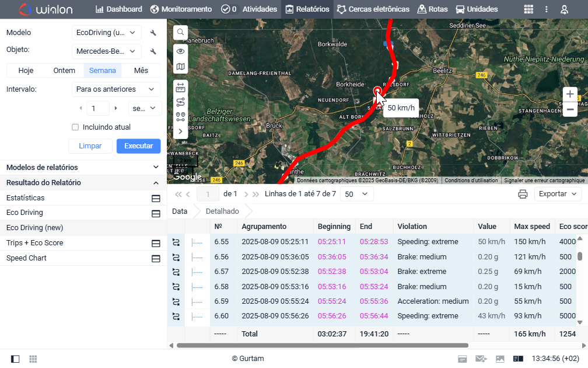This screenshot has height=368, width=588.
Task: Select the distance ruler tool
Action: click(x=180, y=88)
